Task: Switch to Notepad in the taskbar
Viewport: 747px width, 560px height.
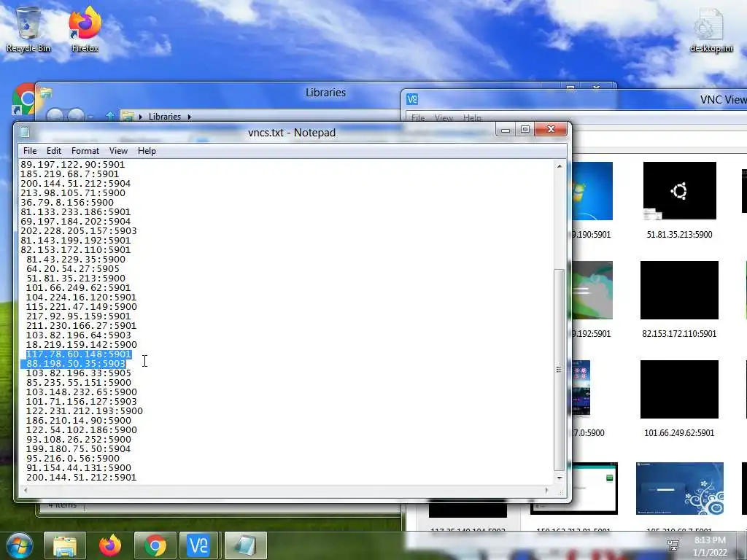Action: point(245,545)
